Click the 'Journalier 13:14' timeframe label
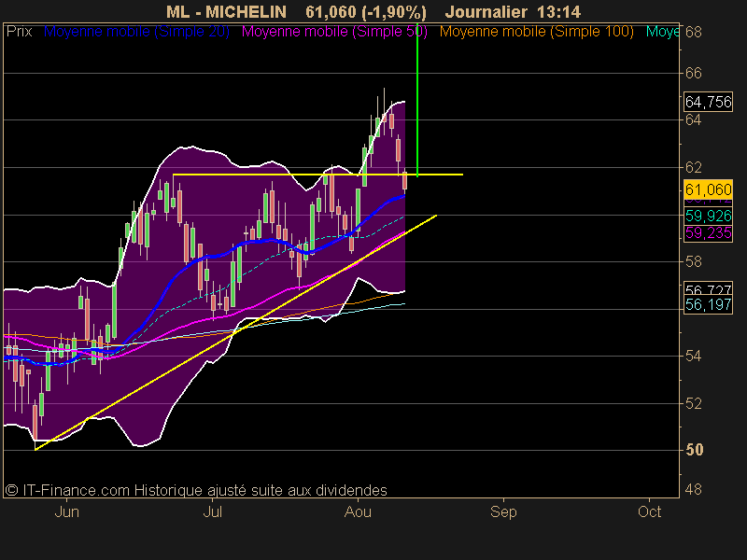 tap(513, 12)
